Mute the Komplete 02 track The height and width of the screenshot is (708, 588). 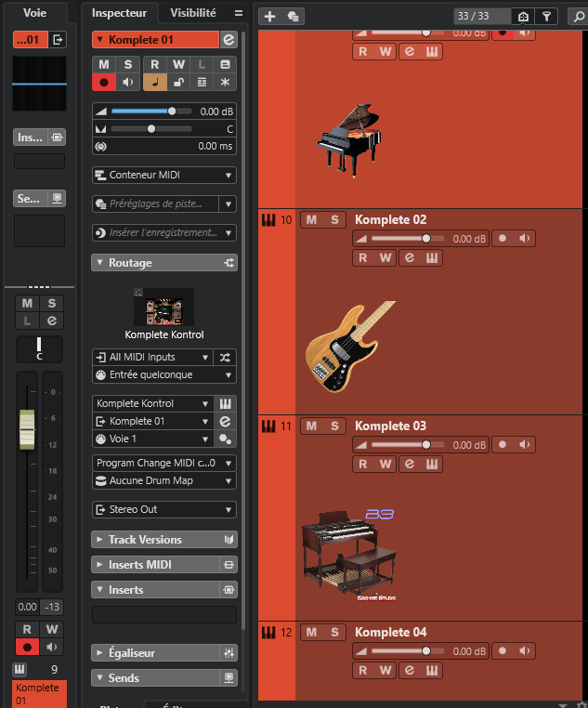[311, 220]
